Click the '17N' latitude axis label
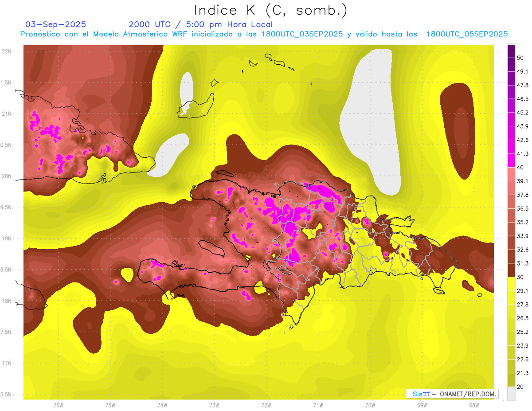 coord(7,363)
